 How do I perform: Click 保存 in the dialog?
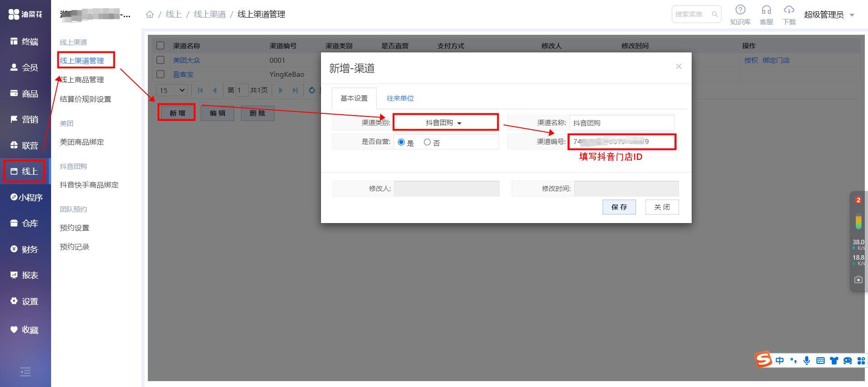tap(619, 207)
